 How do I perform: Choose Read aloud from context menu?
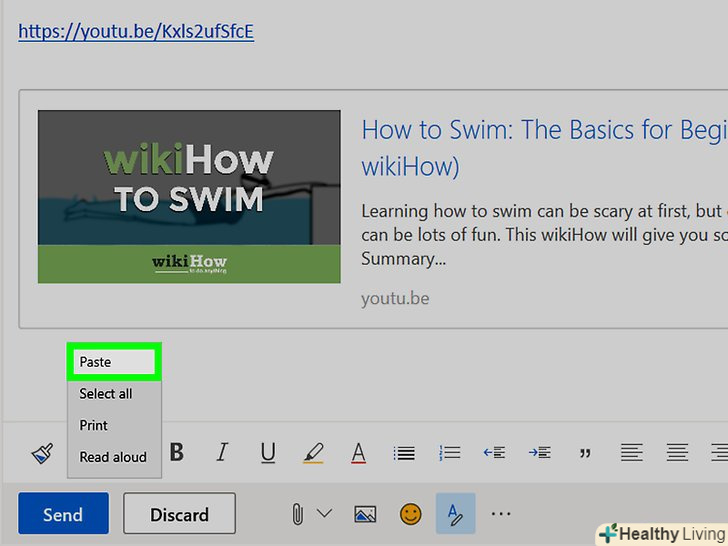pos(114,457)
